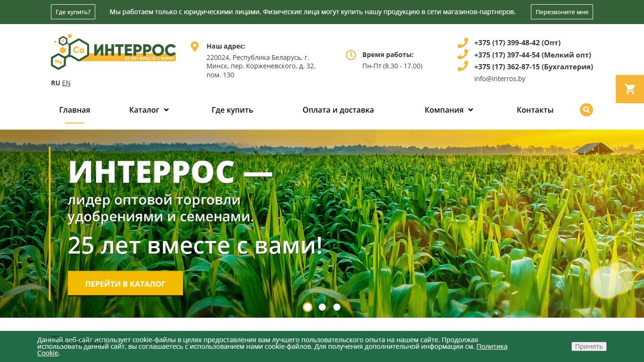The width and height of the screenshot is (644, 362).
Task: Click the Пн-Пт (8.30 - 17.00) text
Action: 392,66
